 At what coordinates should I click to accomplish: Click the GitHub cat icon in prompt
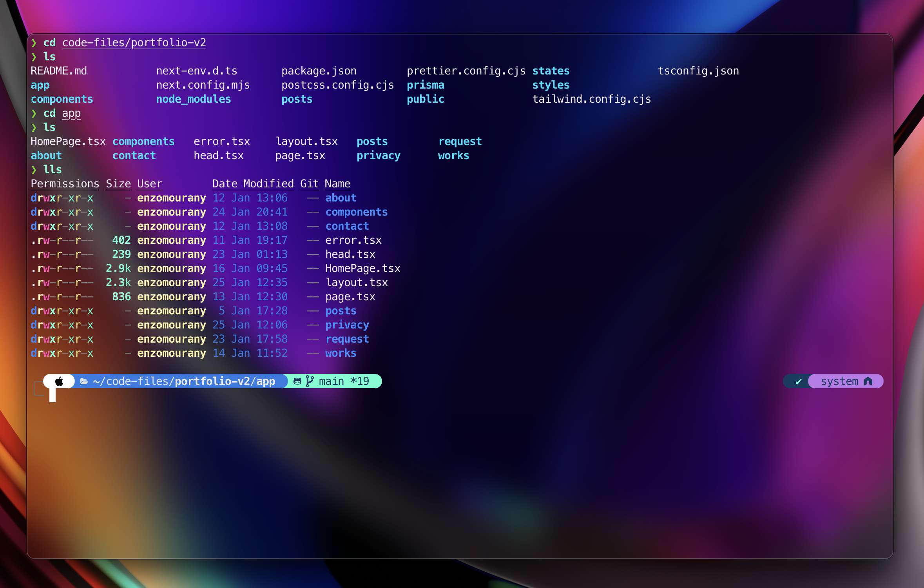[297, 381]
